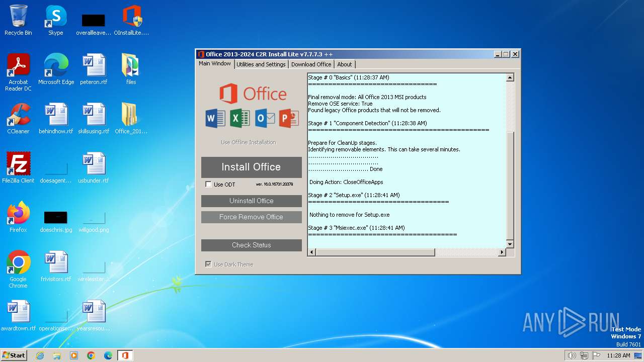
Task: Open usbunder.rtf document icon
Action: click(94, 167)
